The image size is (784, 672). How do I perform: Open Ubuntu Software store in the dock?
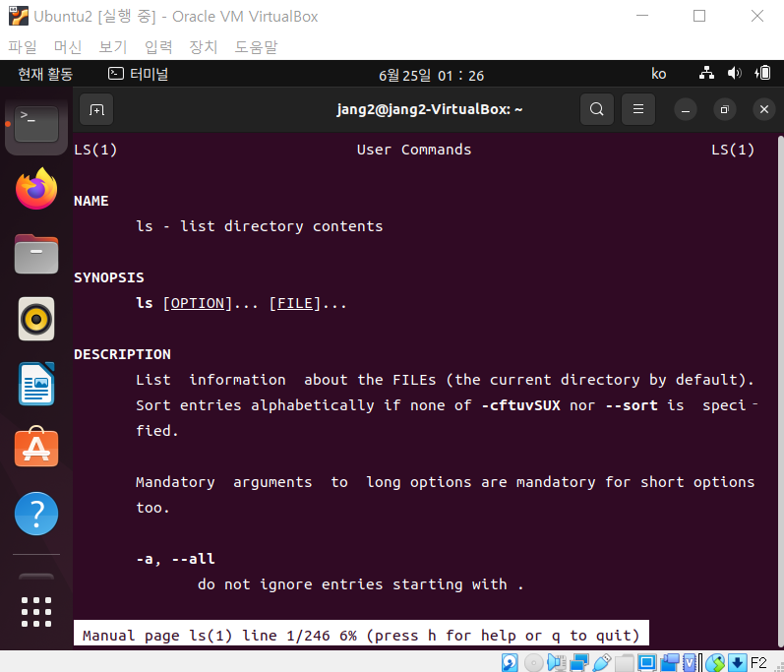[36, 448]
